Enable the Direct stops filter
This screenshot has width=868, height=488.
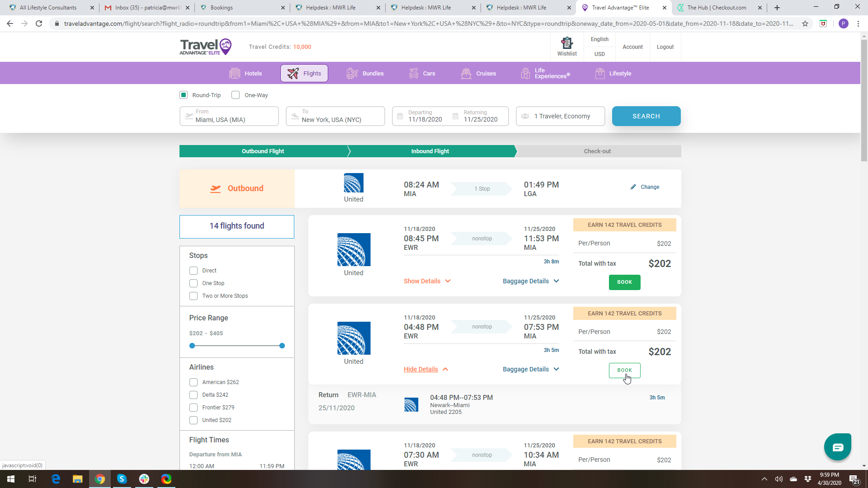coord(193,271)
